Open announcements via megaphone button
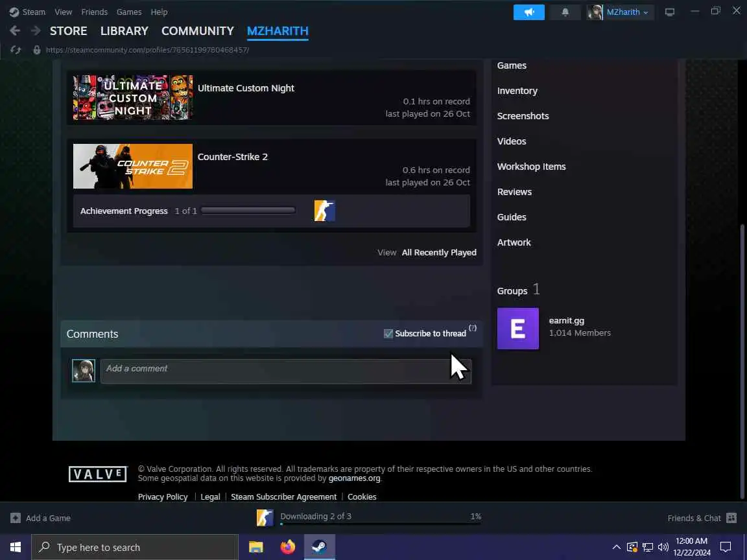This screenshot has height=560, width=747. (529, 12)
